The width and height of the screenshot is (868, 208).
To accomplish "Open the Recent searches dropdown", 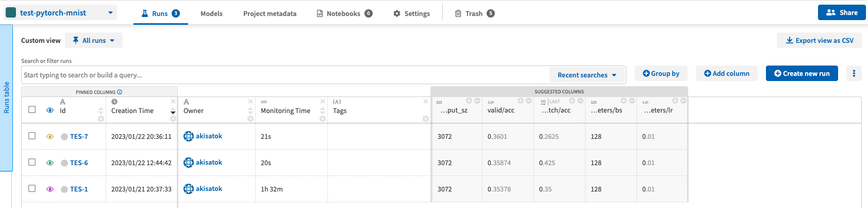I will point(587,75).
